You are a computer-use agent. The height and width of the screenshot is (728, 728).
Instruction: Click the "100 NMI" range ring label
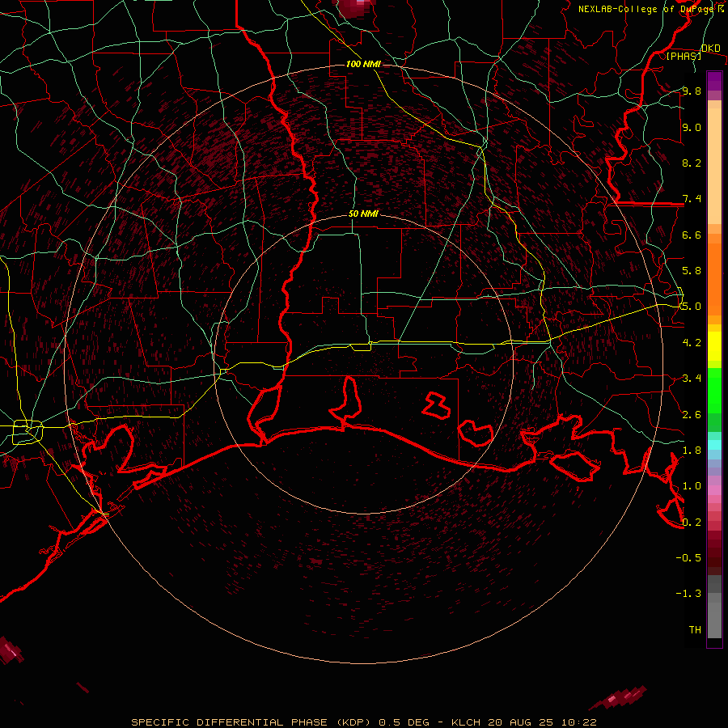(363, 64)
